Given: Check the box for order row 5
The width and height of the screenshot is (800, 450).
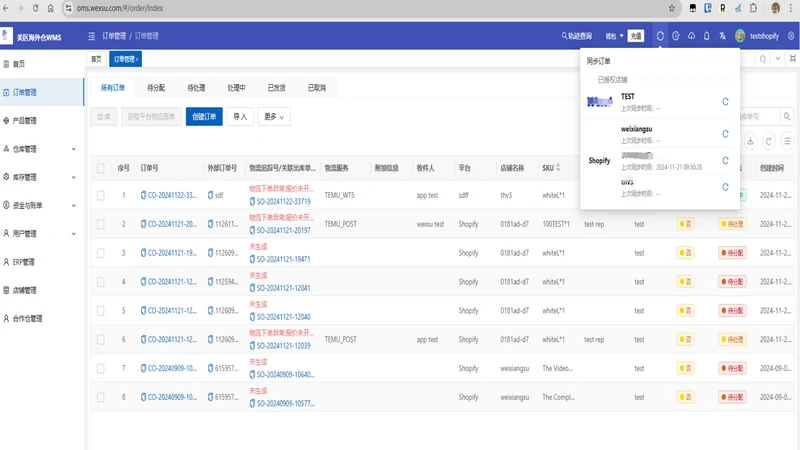Looking at the screenshot, I should point(101,311).
